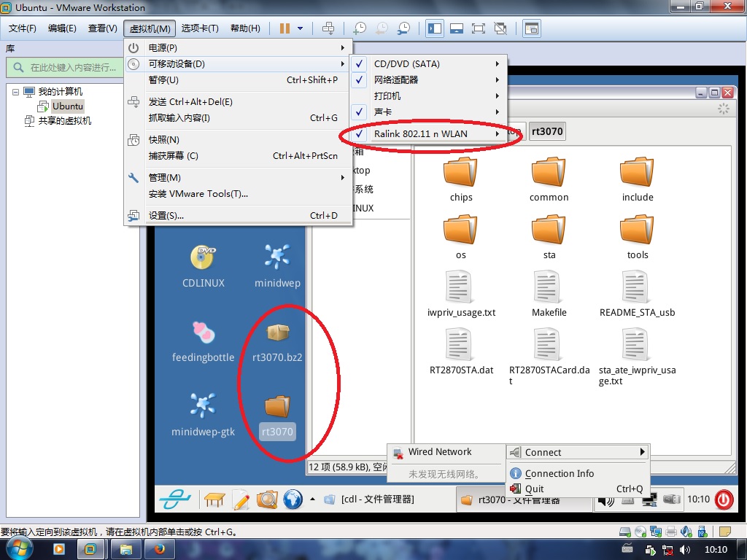Open the 查看(V) menu
The height and width of the screenshot is (560, 747).
(x=102, y=28)
